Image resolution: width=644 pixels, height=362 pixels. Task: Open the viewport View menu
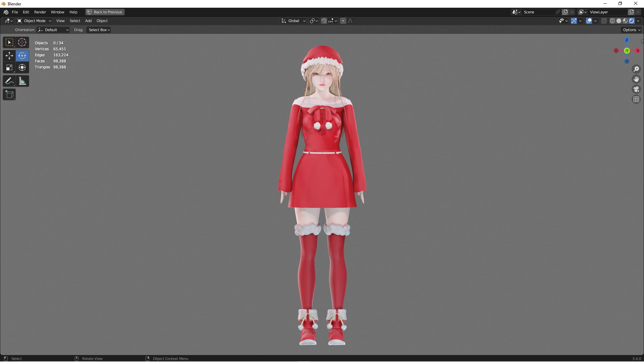60,21
